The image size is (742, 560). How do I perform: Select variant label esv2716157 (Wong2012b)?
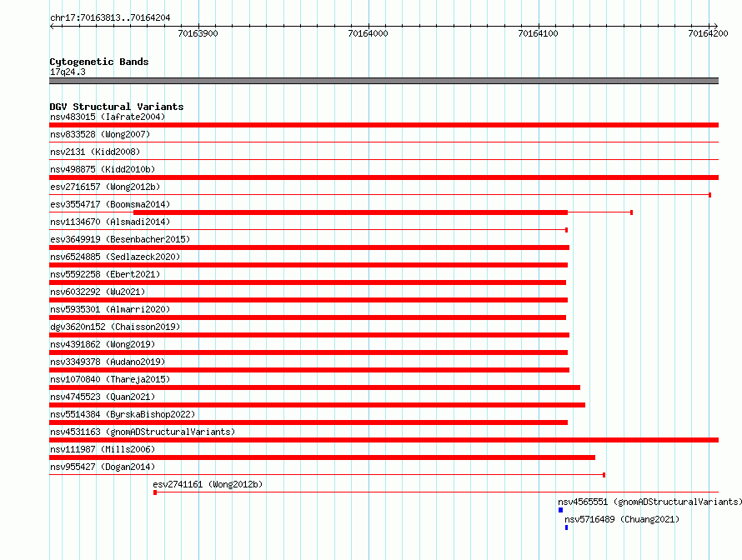pyautogui.click(x=105, y=187)
